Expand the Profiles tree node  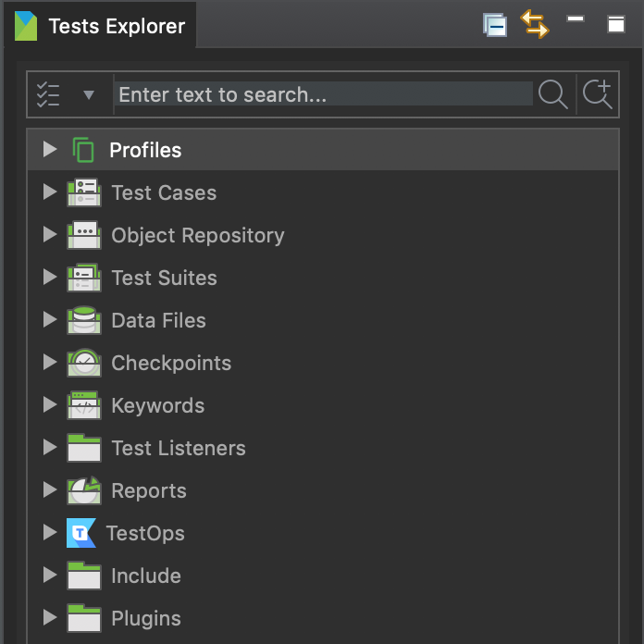pyautogui.click(x=50, y=150)
